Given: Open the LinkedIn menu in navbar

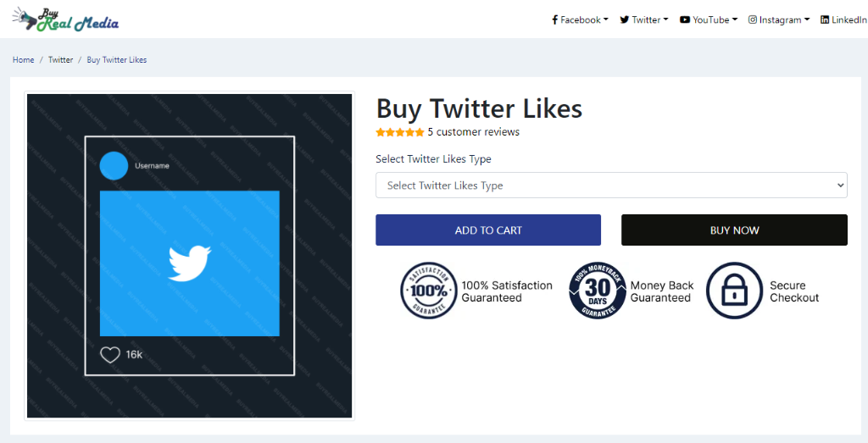Looking at the screenshot, I should (844, 20).
